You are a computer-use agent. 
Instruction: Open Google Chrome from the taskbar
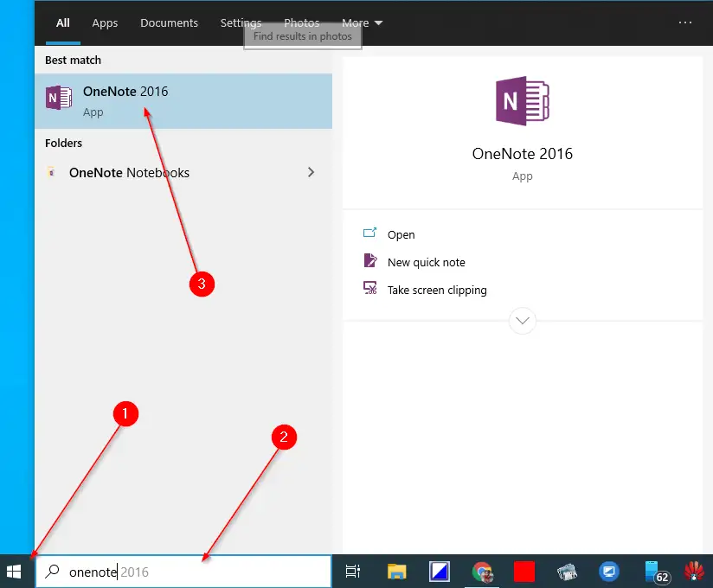(x=483, y=572)
